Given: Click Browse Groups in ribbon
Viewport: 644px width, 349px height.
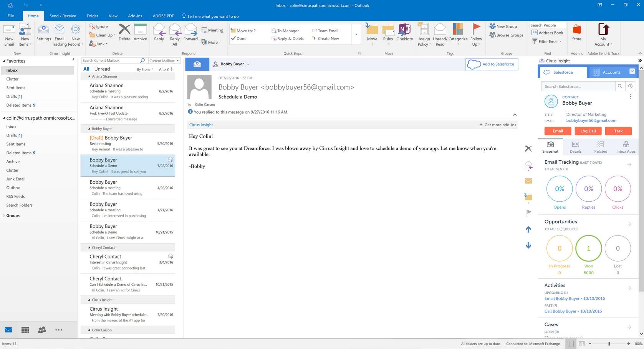Looking at the screenshot, I should point(507,35).
